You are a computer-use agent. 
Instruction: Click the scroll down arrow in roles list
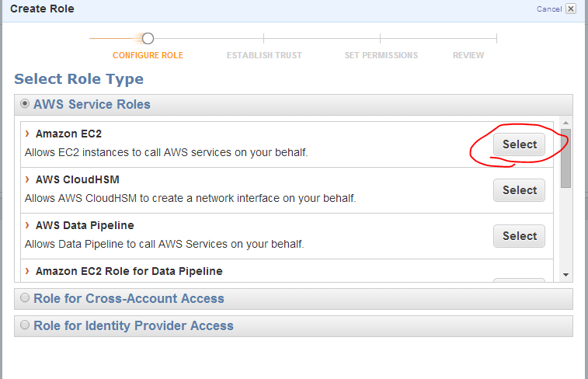pos(566,275)
